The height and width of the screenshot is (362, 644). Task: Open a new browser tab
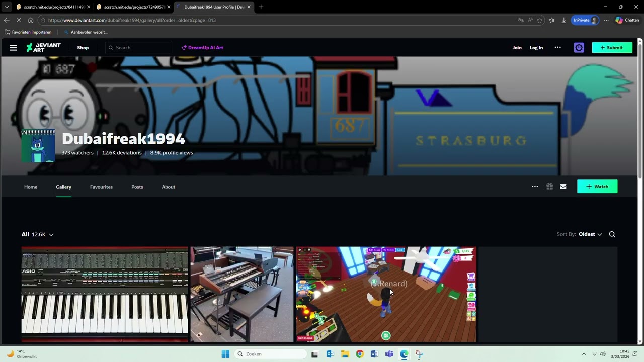coord(261,7)
